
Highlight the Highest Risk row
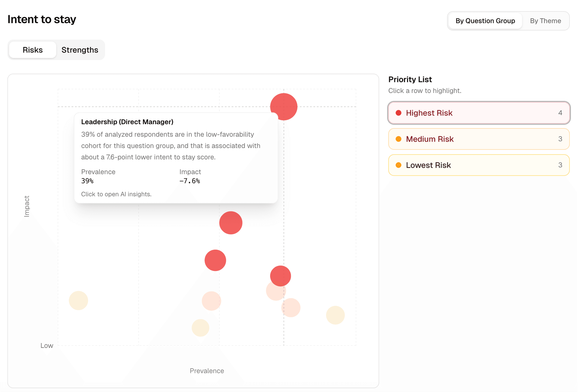pyautogui.click(x=479, y=113)
